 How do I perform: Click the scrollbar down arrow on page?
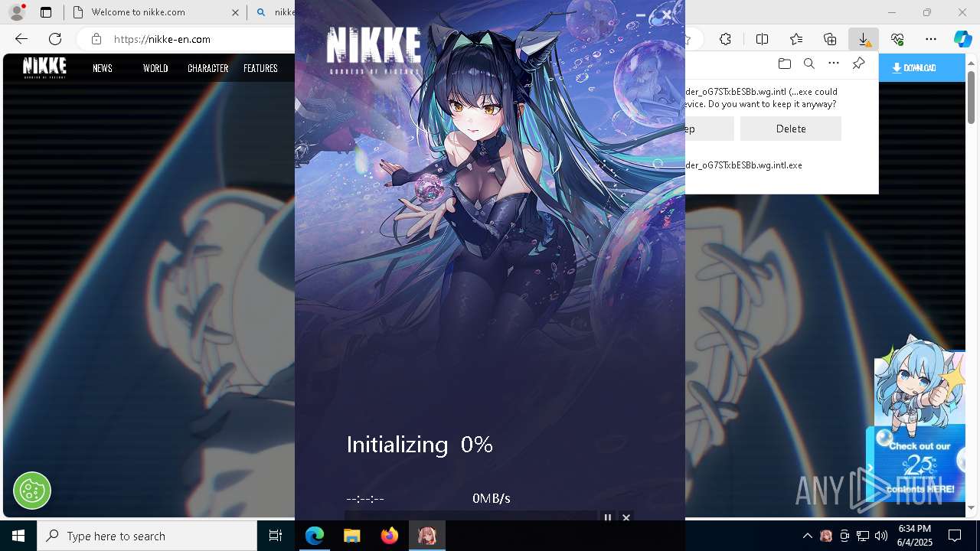(x=971, y=507)
